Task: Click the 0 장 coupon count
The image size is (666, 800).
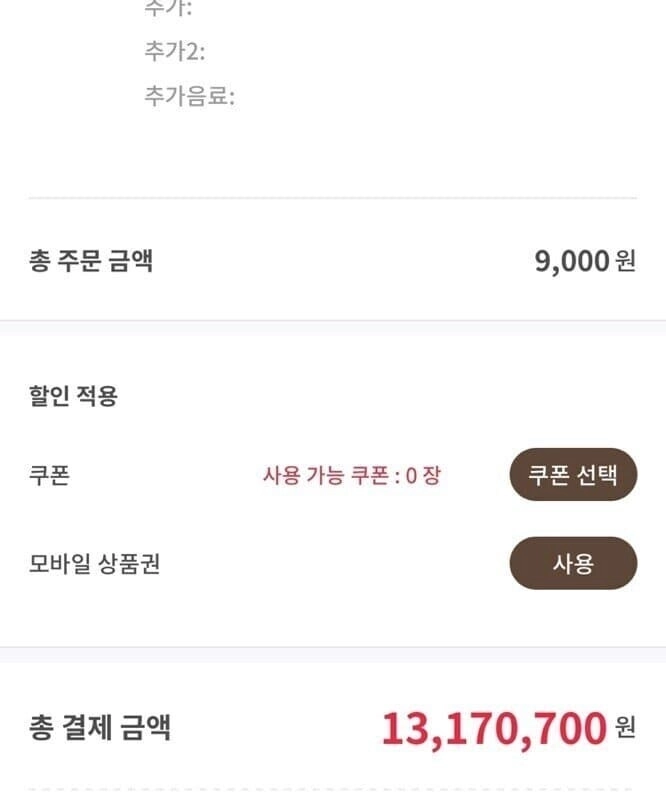Action: click(423, 476)
